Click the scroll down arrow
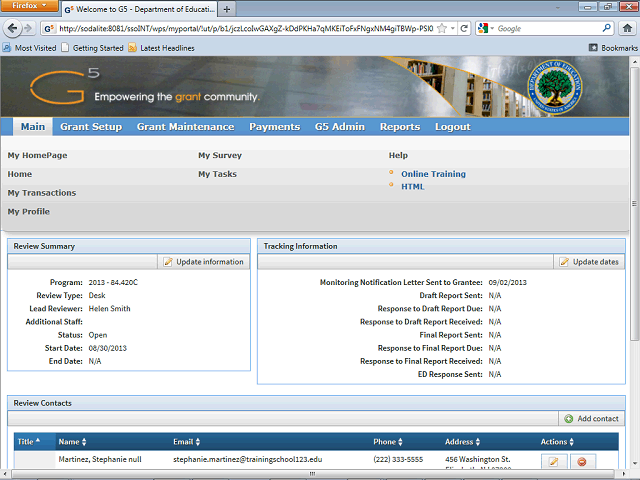Image resolution: width=640 pixels, height=480 pixels. coord(634,464)
